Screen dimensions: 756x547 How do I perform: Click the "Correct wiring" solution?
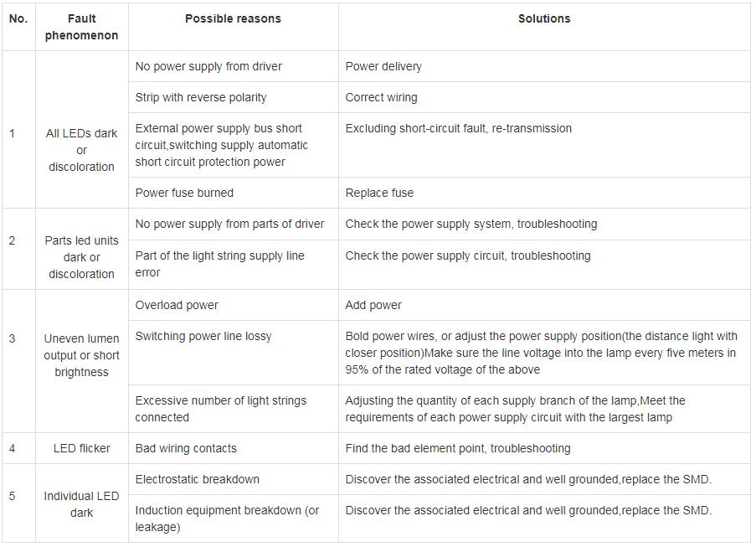(x=381, y=97)
